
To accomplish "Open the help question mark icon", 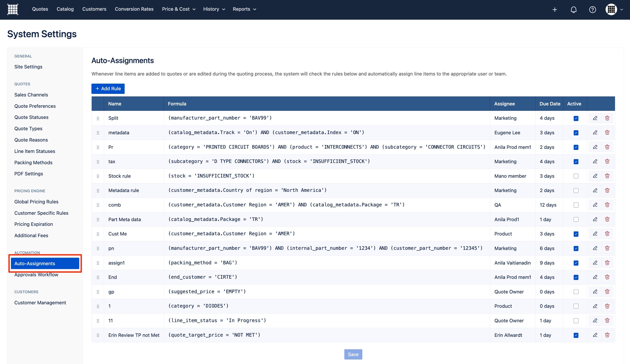I will point(593,9).
